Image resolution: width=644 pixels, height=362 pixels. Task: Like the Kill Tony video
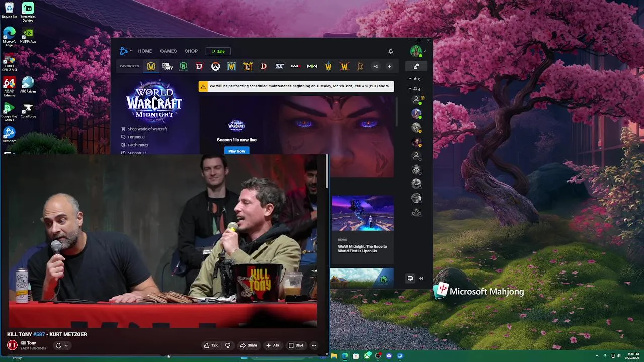pos(211,345)
